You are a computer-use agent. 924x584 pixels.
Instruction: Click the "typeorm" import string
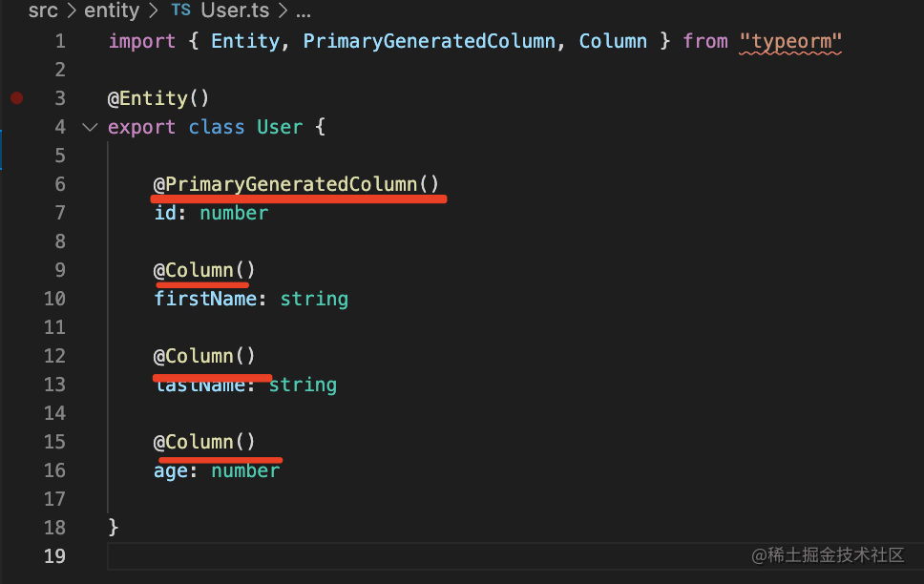(x=790, y=41)
